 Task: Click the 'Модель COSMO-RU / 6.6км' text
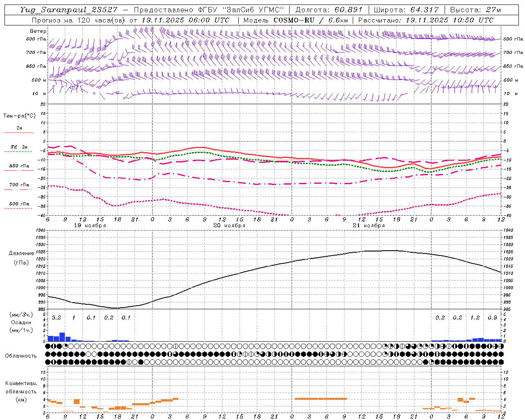pos(296,20)
